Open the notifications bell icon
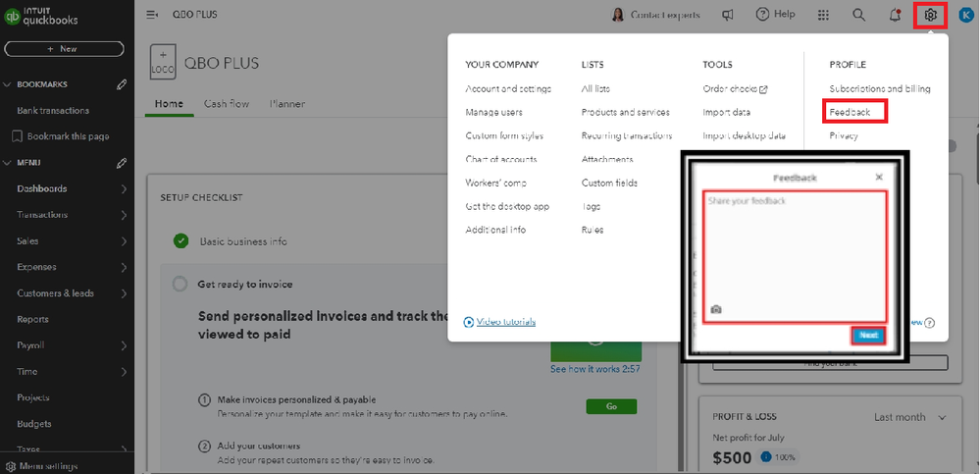The width and height of the screenshot is (980, 474). coord(895,15)
